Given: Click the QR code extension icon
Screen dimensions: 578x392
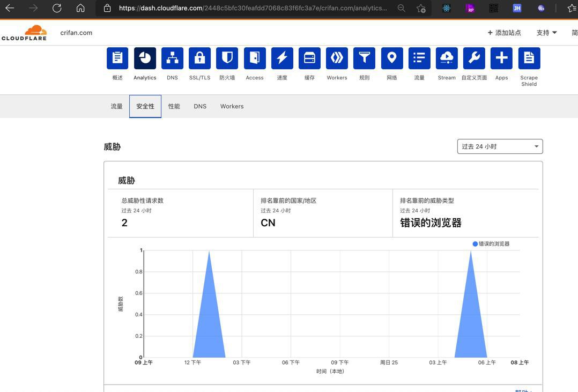Looking at the screenshot, I should pos(494,8).
